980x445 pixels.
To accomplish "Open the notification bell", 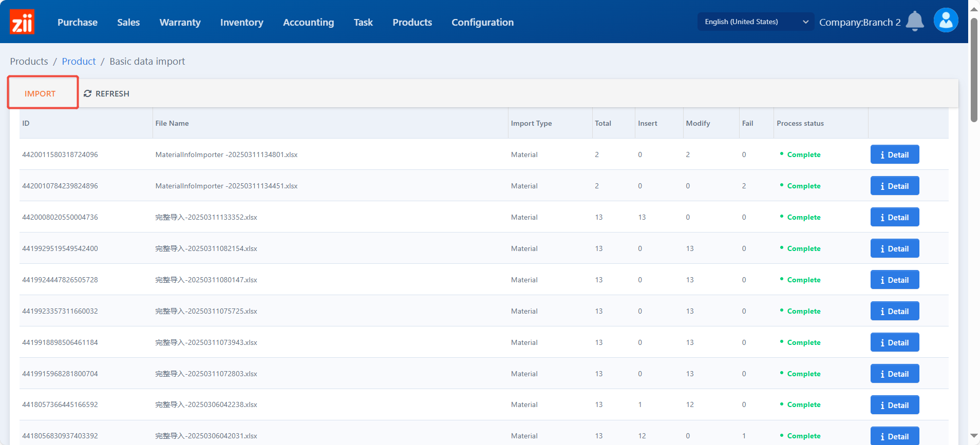I will (x=914, y=22).
